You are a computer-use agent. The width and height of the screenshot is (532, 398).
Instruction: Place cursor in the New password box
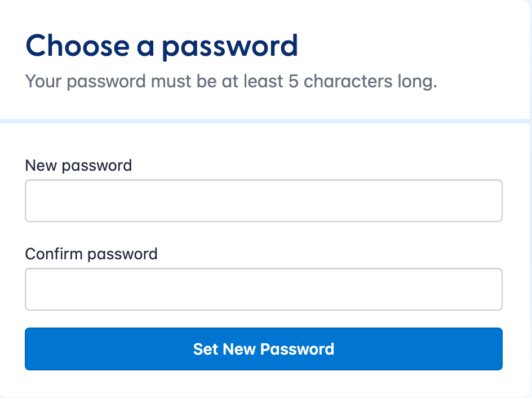pyautogui.click(x=263, y=201)
